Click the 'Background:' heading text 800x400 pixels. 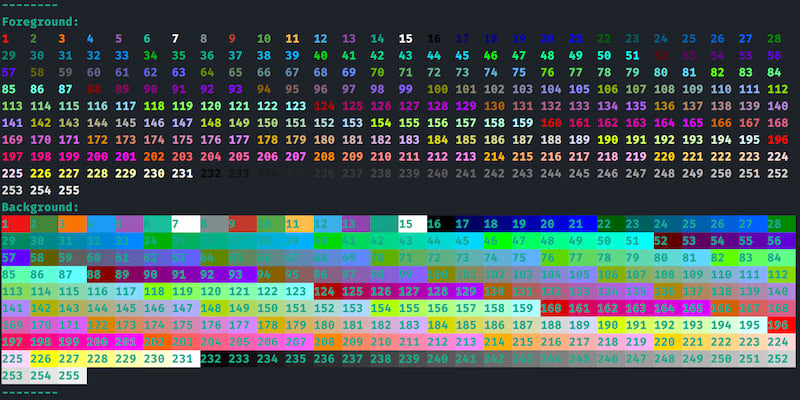coord(40,207)
